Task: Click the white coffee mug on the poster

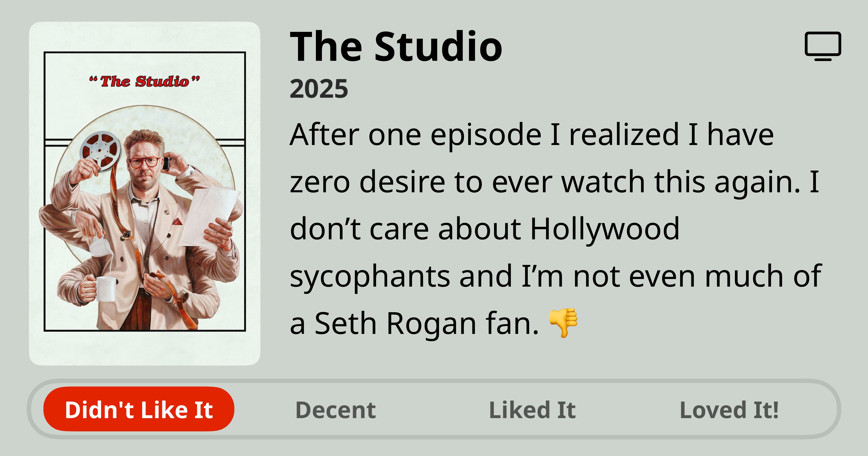Action: click(105, 289)
